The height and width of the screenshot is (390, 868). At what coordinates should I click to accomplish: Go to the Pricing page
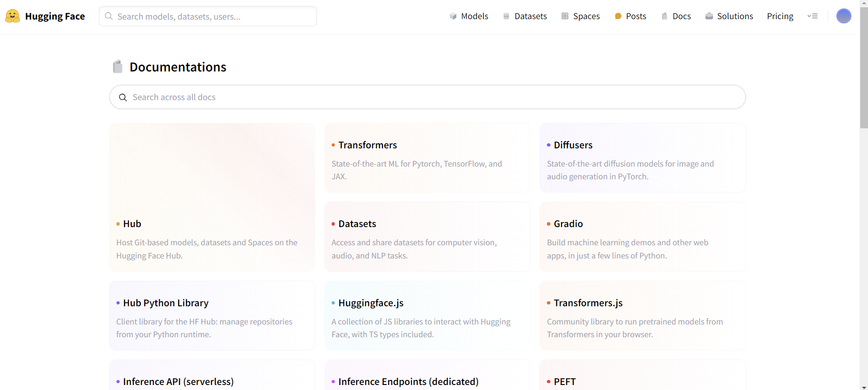[x=780, y=16]
